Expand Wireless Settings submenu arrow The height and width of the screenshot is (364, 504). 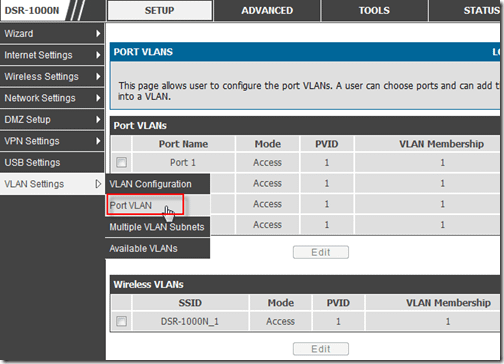pos(98,77)
